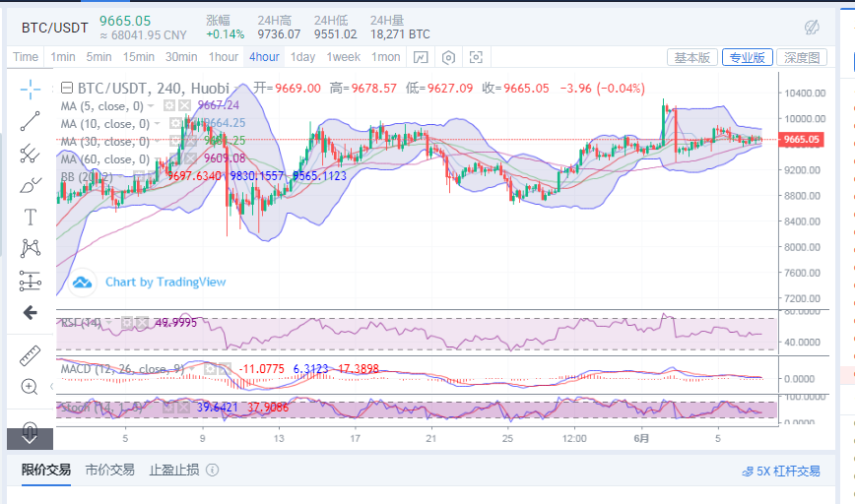Open the indicators chart icon
Viewport: 855px width, 504px height.
[421, 57]
